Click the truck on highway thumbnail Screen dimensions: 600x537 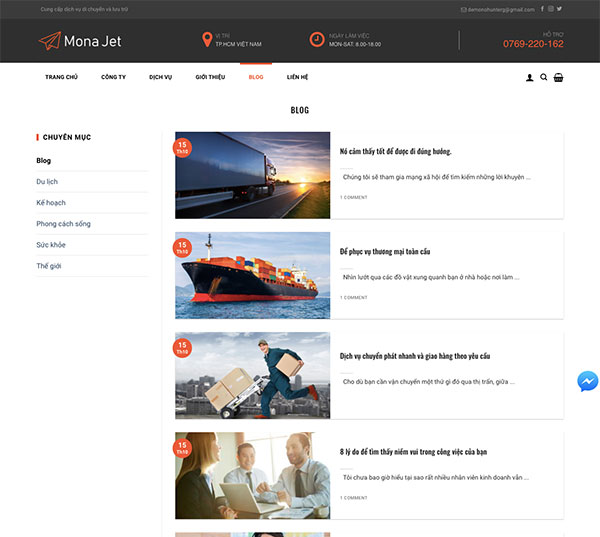click(253, 175)
